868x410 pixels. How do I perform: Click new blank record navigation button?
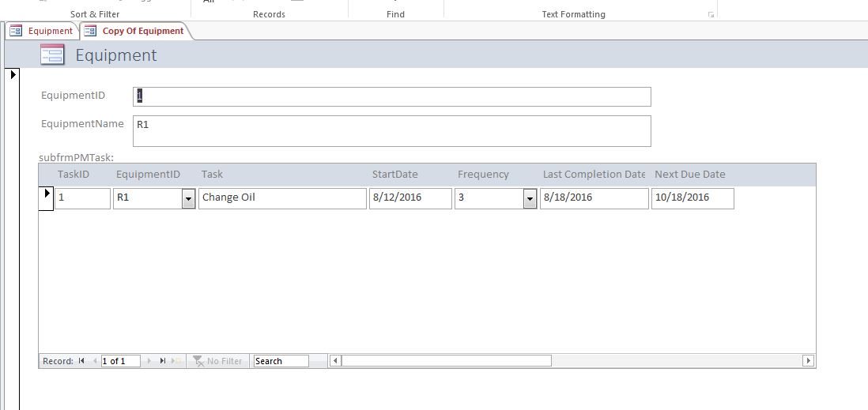coord(176,361)
